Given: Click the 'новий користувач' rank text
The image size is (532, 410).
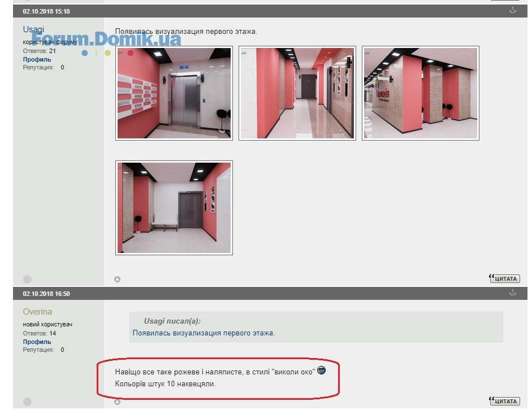Looking at the screenshot, I should [47, 324].
